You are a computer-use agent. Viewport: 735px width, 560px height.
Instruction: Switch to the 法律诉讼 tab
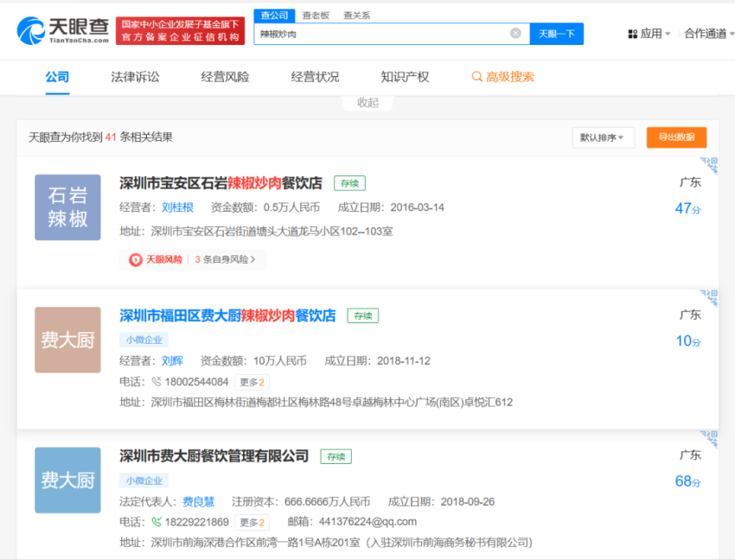click(x=135, y=77)
